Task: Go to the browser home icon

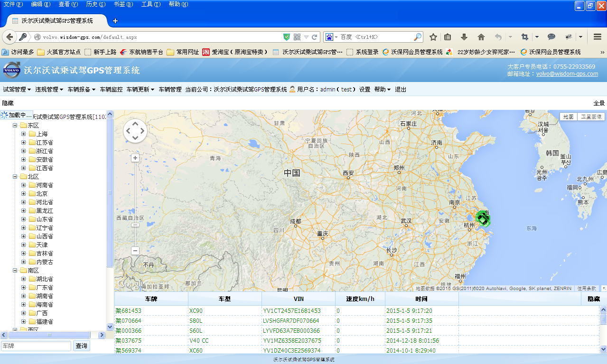Action: coord(481,37)
